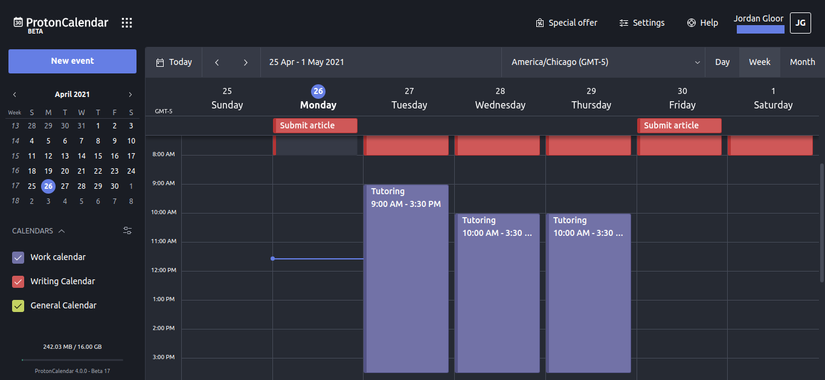Viewport: 825px width, 380px height.
Task: Open Monday's Submit article event
Action: point(315,125)
